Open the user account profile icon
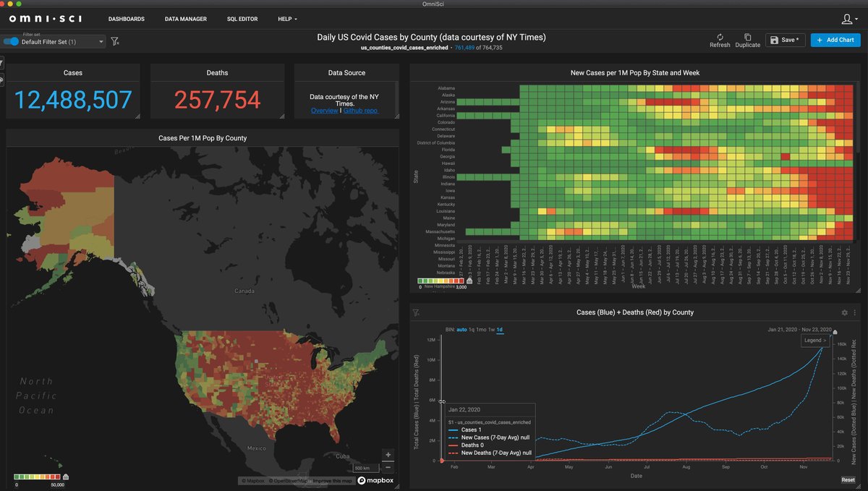 pos(848,19)
